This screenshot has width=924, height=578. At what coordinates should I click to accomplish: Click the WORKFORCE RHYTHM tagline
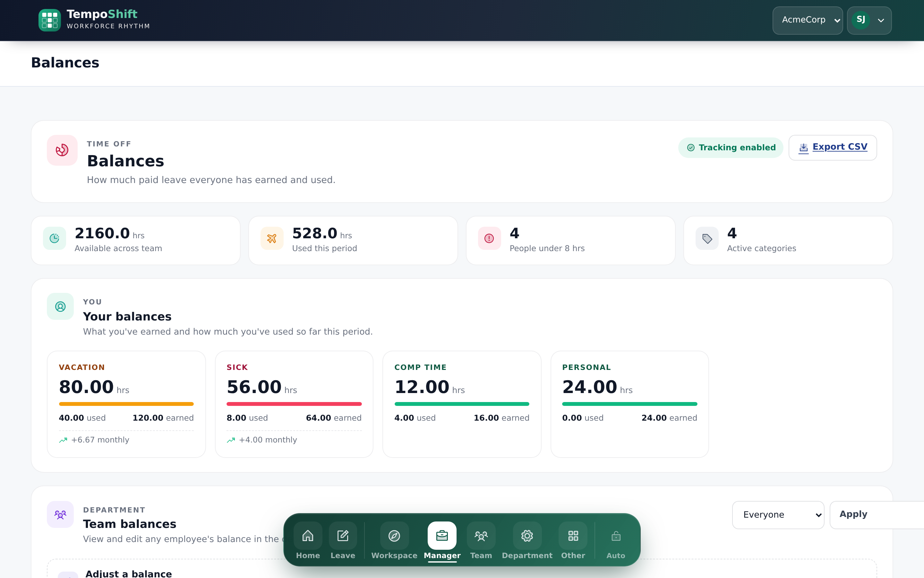click(108, 26)
